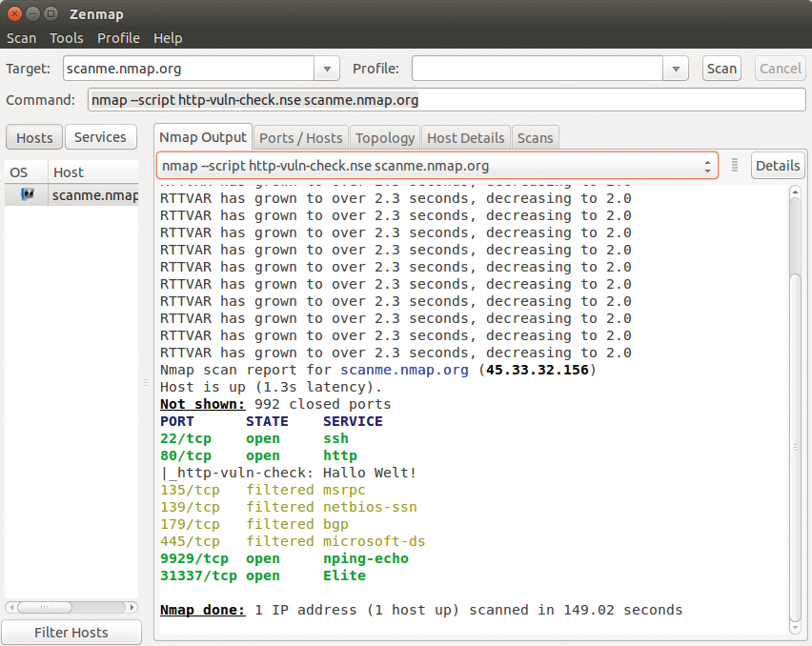Click the OS icon beside scanme.nmap.org host
Viewport: 812px width, 646px height.
(27, 194)
